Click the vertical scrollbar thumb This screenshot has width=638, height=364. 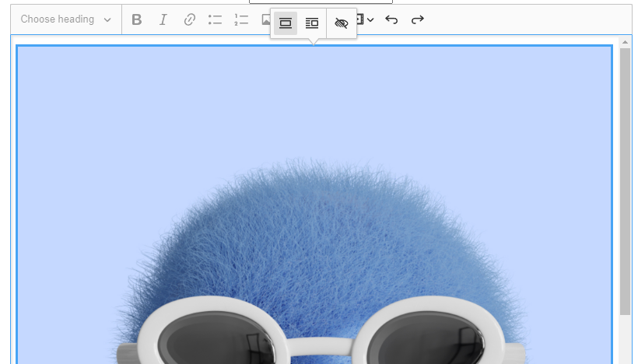point(625,181)
